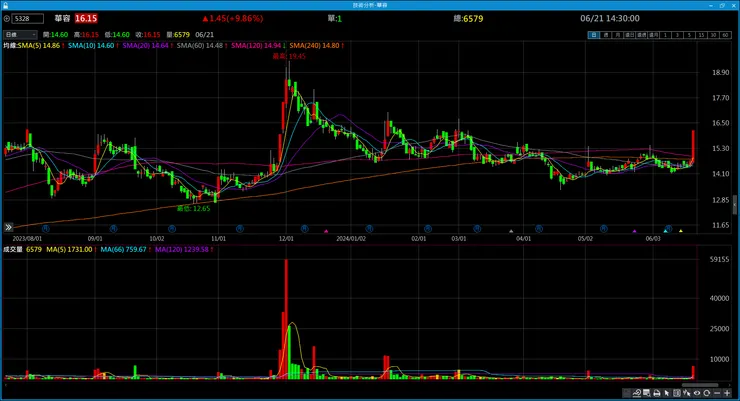
Task: Choose the adjusted daily period button
Action: pyautogui.click(x=630, y=35)
